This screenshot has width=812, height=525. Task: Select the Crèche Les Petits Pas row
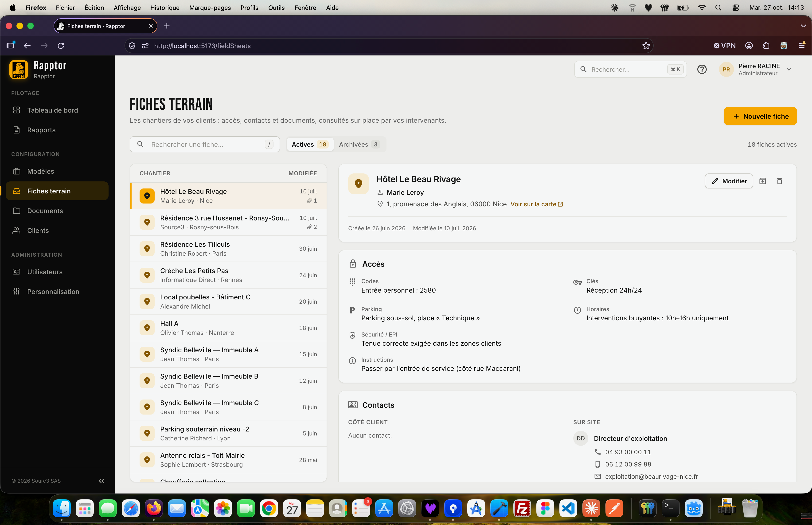228,275
